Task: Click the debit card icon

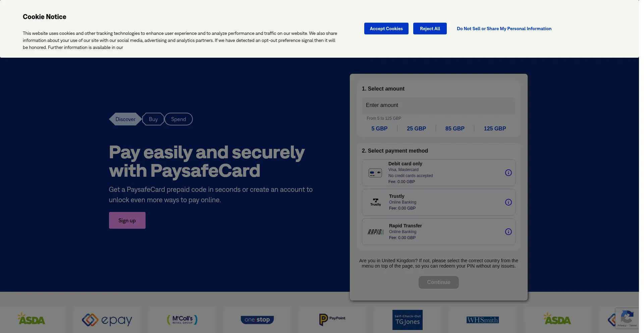Action: click(x=375, y=173)
